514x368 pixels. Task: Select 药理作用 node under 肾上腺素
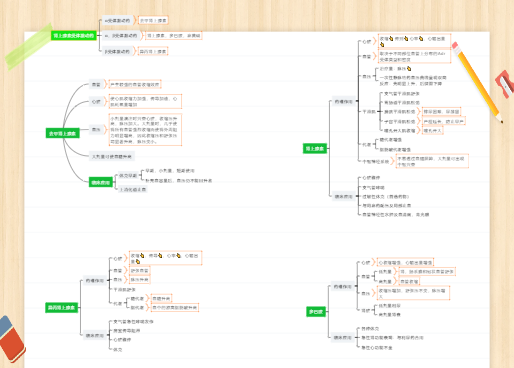(x=343, y=101)
